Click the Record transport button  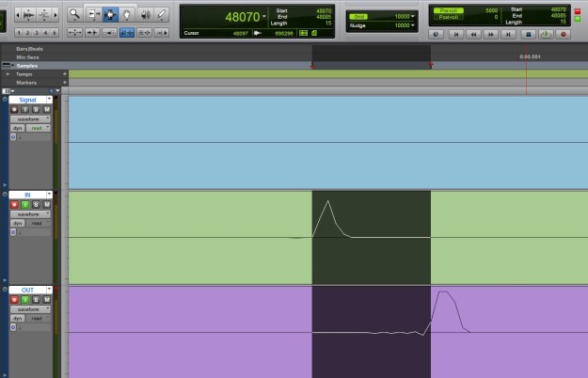tap(564, 33)
